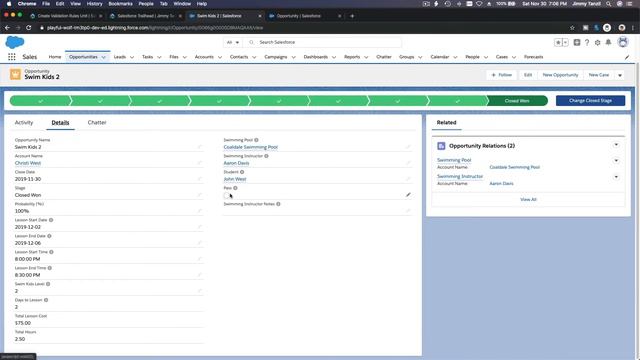The width and height of the screenshot is (640, 360).
Task: Click the New Case button
Action: pyautogui.click(x=599, y=75)
